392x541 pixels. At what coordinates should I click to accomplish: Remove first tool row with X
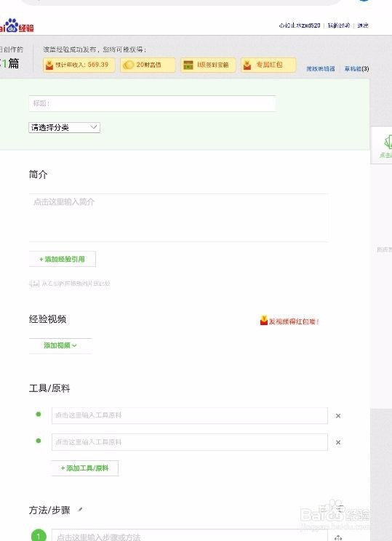point(338,416)
